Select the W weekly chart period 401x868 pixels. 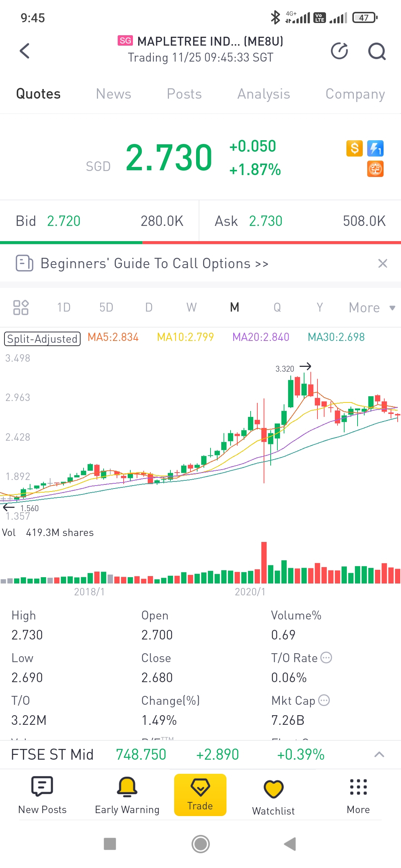(192, 308)
